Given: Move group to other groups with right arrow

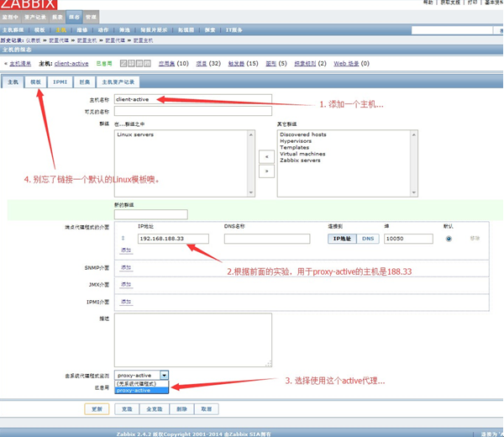Looking at the screenshot, I should coord(266,171).
